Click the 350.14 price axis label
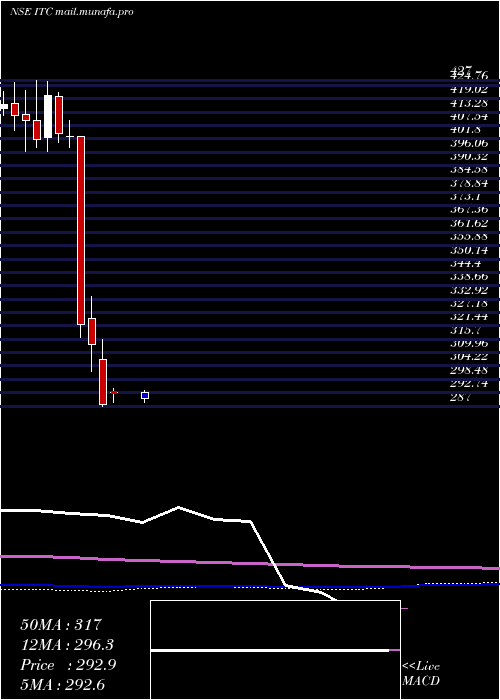Screen dimensions: 500x700 pos(468,250)
